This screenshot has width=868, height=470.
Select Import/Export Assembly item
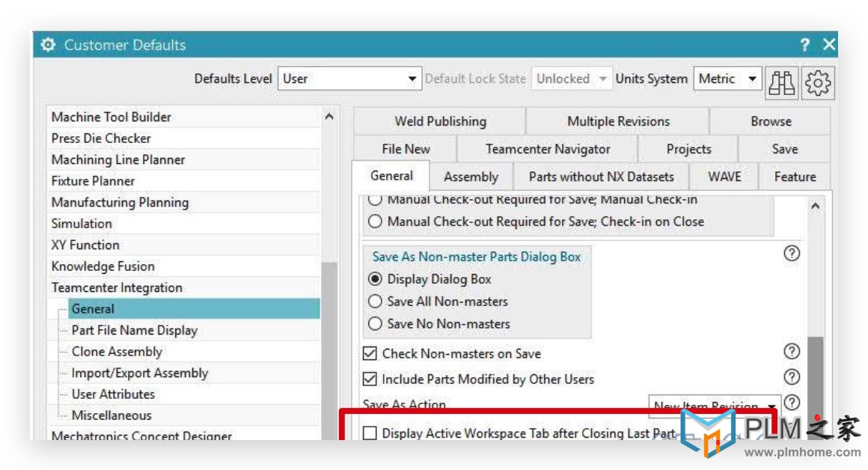194,373
